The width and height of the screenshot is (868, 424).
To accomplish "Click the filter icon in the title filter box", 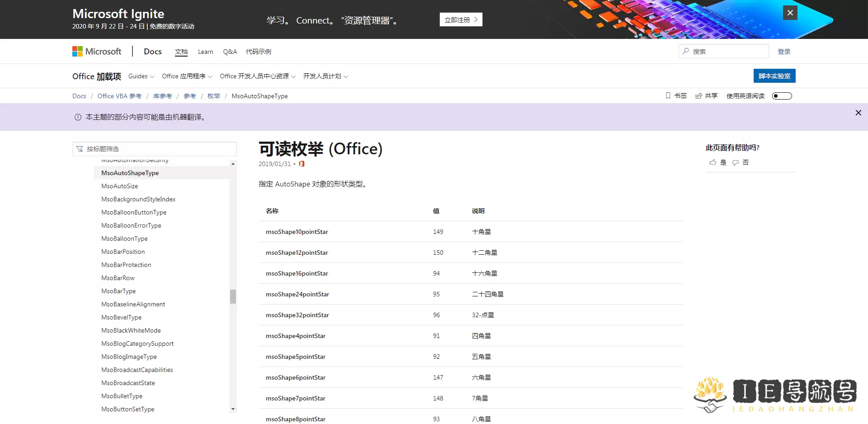I will point(80,149).
